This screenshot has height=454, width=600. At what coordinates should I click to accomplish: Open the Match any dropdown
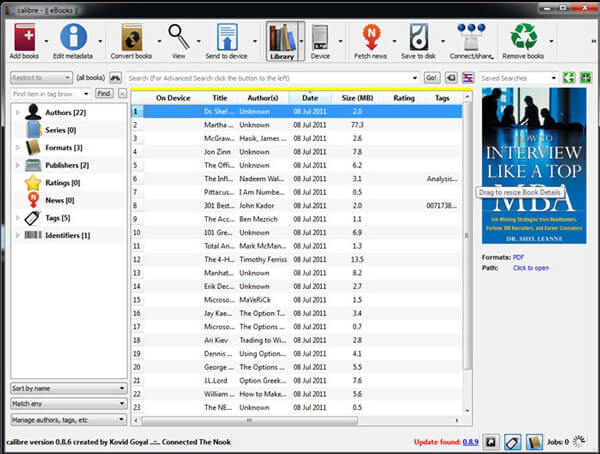point(67,403)
